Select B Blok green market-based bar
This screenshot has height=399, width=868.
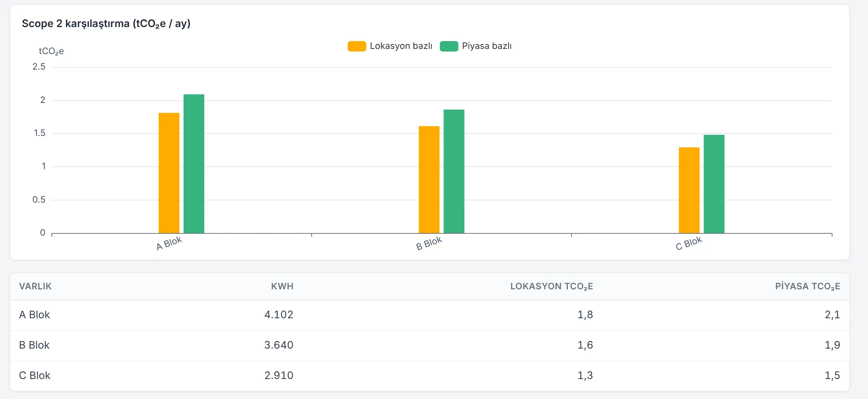(454, 172)
